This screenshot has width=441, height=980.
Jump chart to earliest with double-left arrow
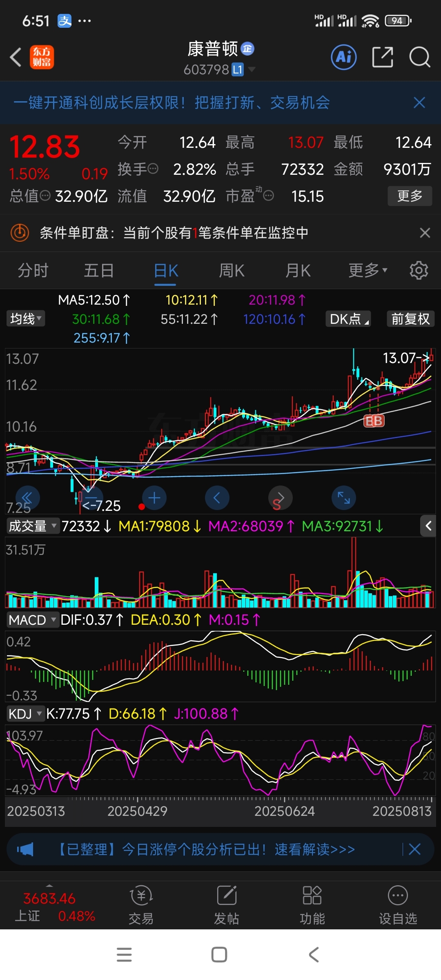(27, 498)
